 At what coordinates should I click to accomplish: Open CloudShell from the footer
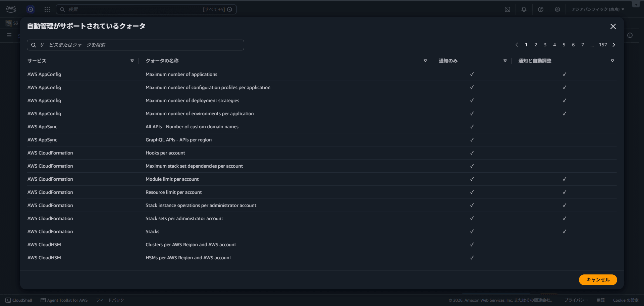coord(19,300)
